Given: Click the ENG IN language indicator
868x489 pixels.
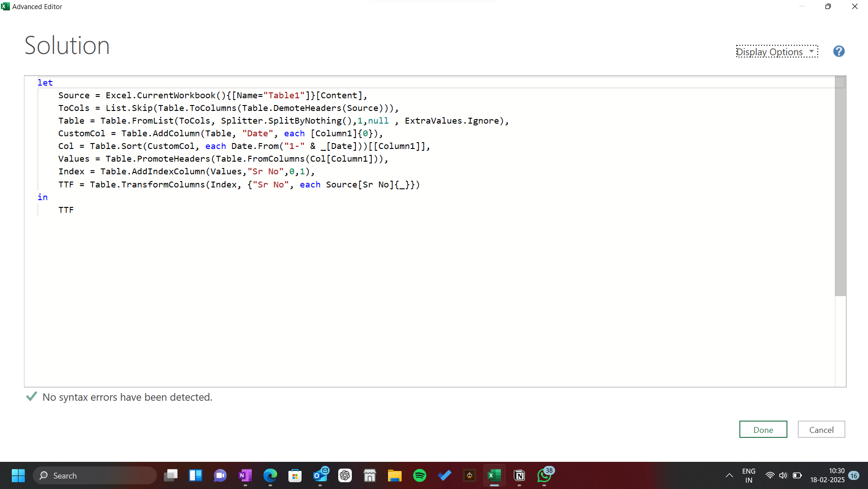Looking at the screenshot, I should click(749, 475).
